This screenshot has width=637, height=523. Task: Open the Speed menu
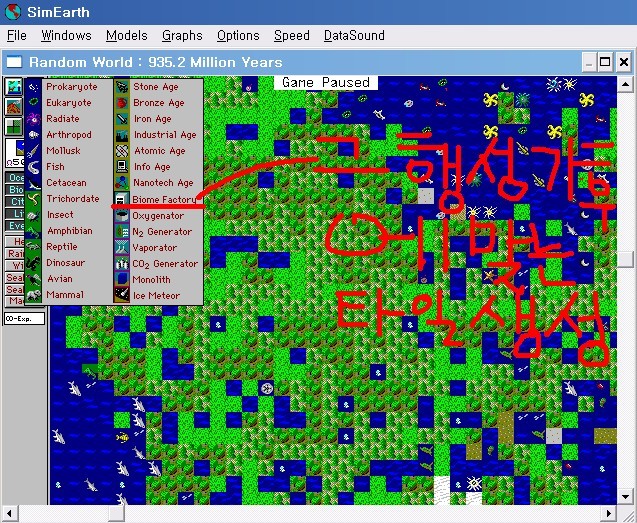pyautogui.click(x=292, y=35)
